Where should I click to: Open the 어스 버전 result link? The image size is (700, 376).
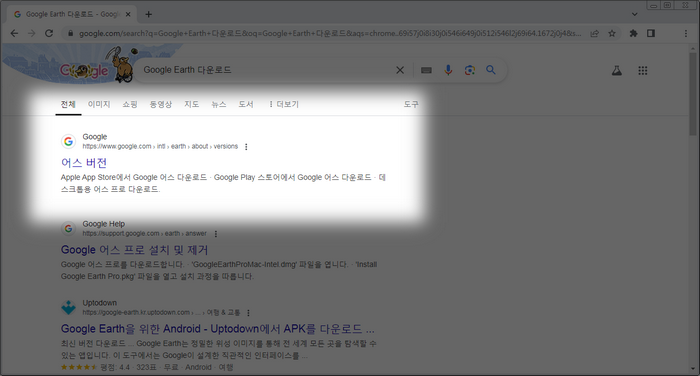pos(84,163)
